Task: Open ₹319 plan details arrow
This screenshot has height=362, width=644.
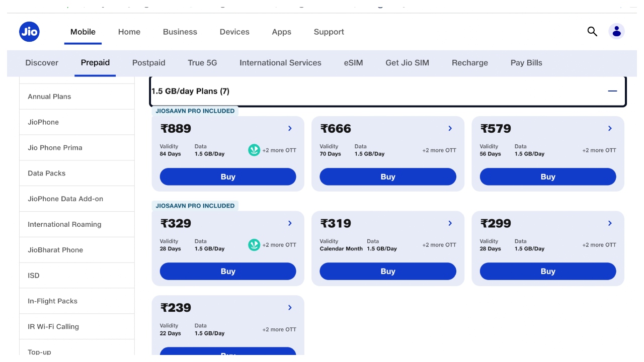Action: click(x=450, y=223)
